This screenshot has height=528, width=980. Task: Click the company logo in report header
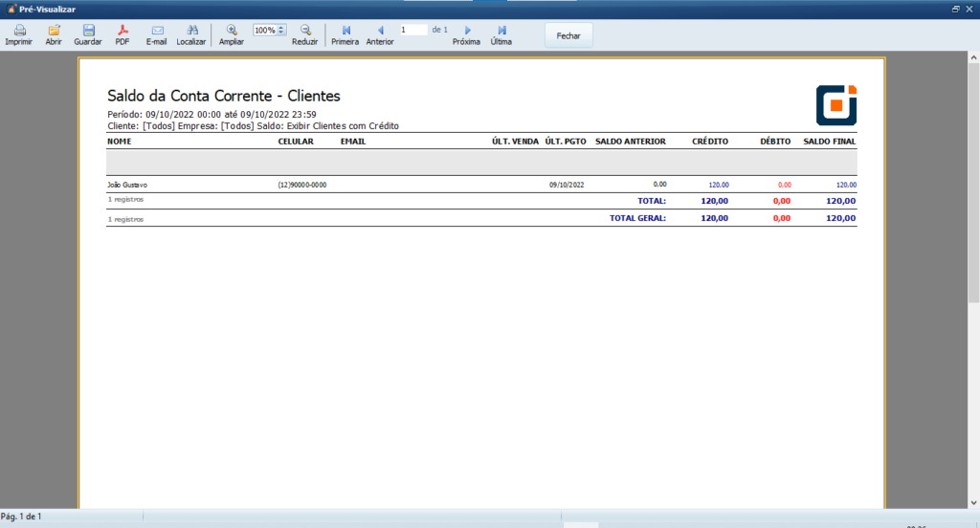click(x=835, y=105)
